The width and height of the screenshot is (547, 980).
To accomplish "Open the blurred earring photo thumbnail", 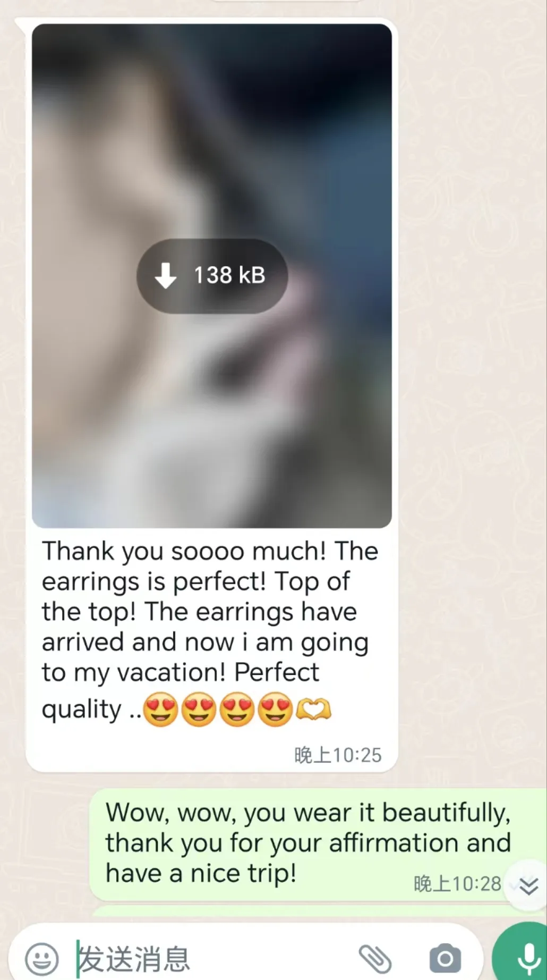I will [x=212, y=276].
